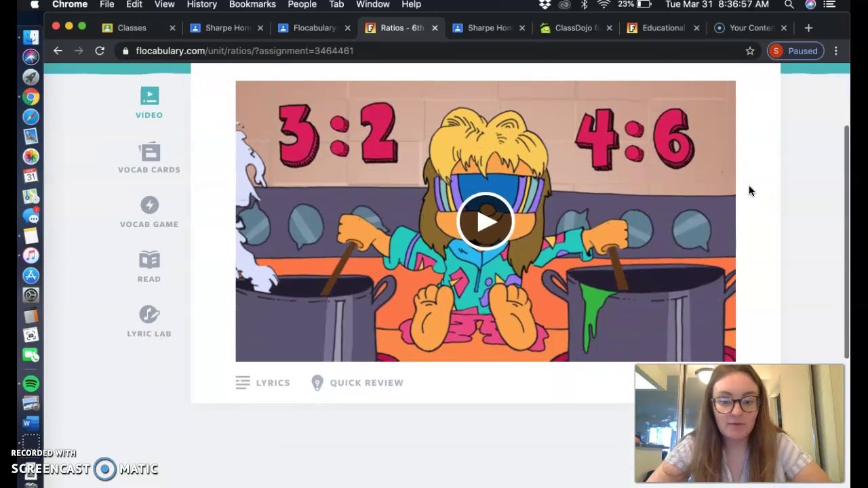Open iTunes from the dock
868x488 pixels.
31,256
